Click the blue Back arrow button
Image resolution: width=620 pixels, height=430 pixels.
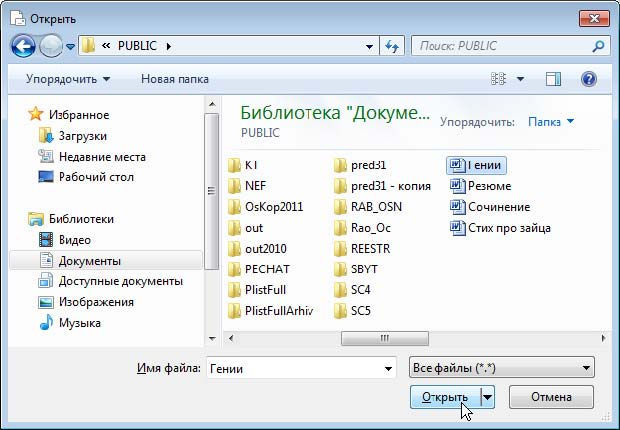coord(23,46)
